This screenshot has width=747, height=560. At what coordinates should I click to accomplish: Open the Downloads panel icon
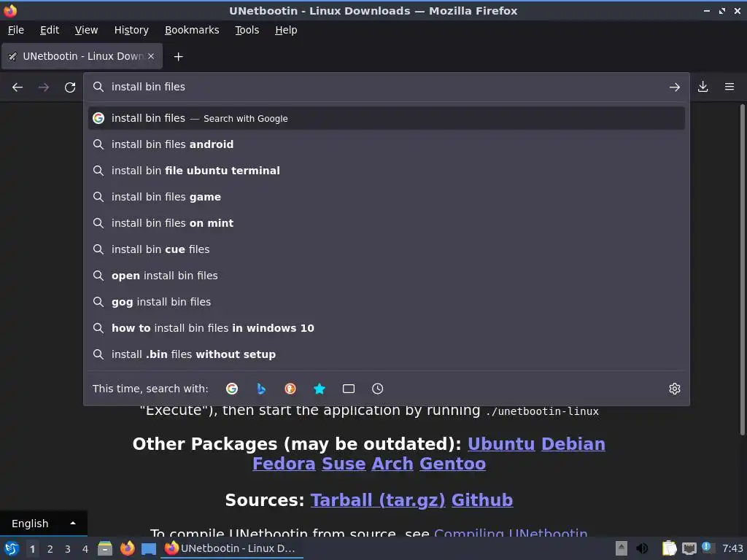click(x=703, y=87)
